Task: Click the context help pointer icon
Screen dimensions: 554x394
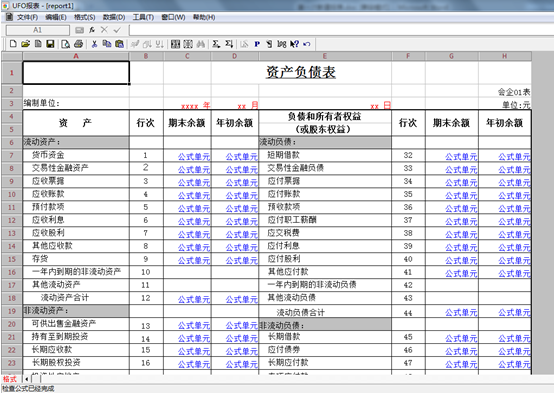Action: tap(294, 44)
